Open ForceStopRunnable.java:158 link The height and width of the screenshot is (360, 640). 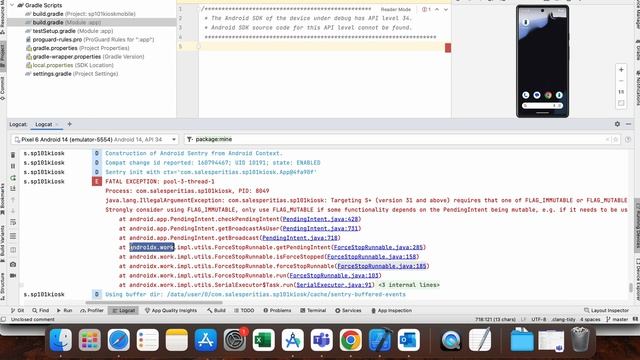pyautogui.click(x=371, y=257)
